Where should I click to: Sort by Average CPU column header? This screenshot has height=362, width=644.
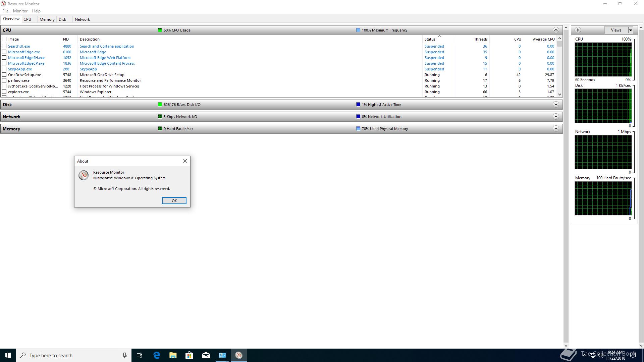pos(540,39)
